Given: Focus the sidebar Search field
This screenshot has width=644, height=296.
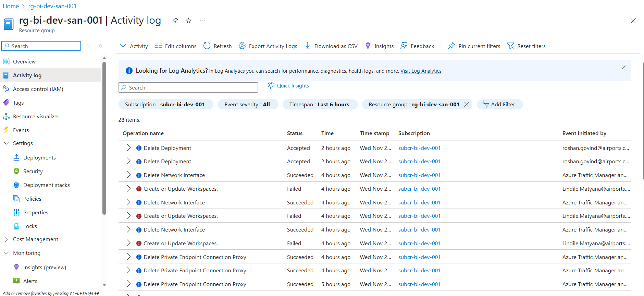Looking at the screenshot, I should [41, 46].
